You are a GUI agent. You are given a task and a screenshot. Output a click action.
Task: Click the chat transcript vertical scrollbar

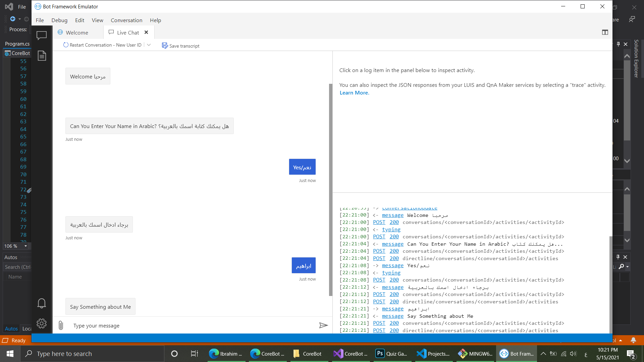coord(330,189)
